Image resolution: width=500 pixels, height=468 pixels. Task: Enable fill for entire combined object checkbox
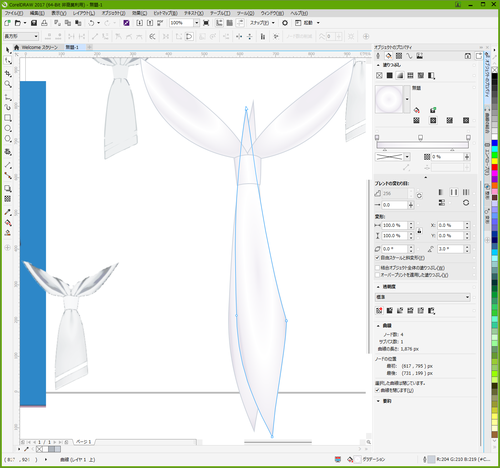click(x=378, y=268)
